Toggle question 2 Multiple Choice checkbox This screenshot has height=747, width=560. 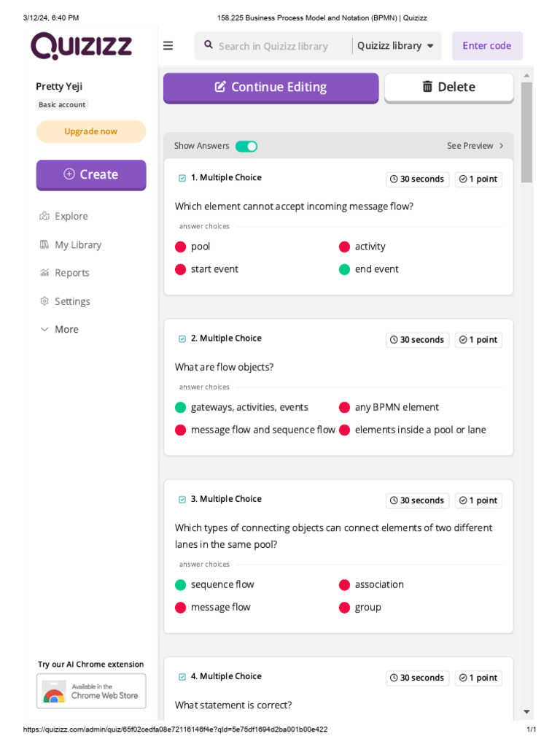[x=182, y=338]
